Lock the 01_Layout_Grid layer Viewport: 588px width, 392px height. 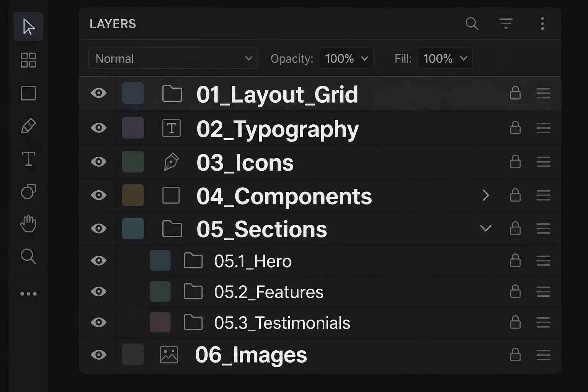tap(515, 93)
